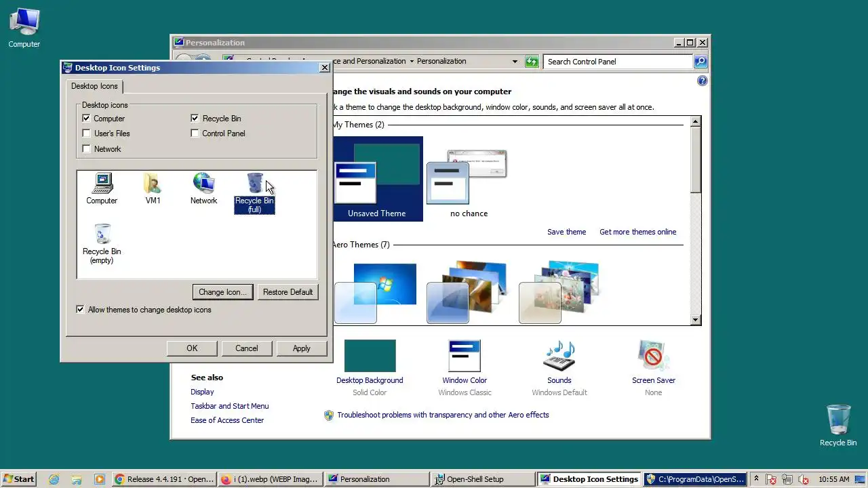Open the Display link under See also
868x488 pixels.
[202, 392]
